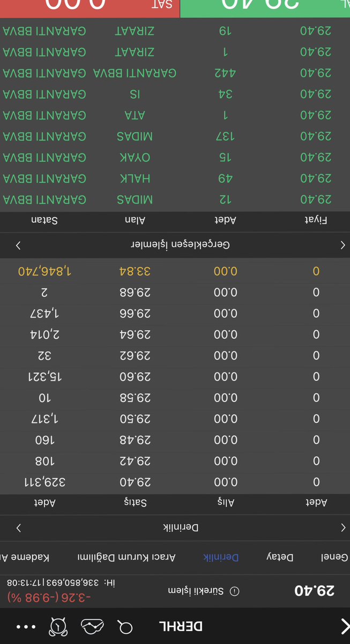Viewport: 350px width, 644px height.
Task: Select the trade row with buyer IS
Action: tap(175, 94)
